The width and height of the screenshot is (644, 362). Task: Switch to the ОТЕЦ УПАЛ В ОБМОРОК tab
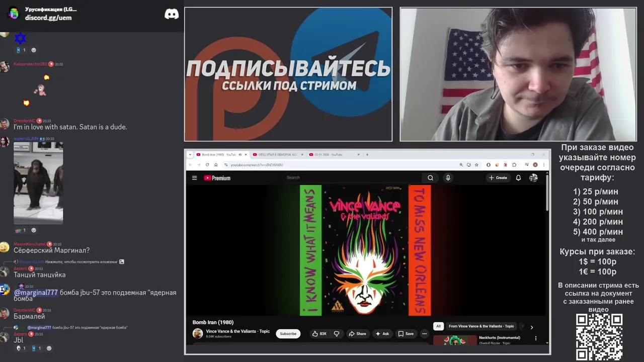click(x=278, y=154)
